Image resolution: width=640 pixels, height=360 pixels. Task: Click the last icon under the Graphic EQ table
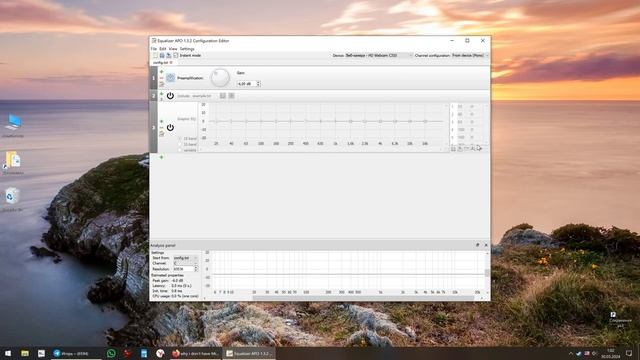coord(479,149)
